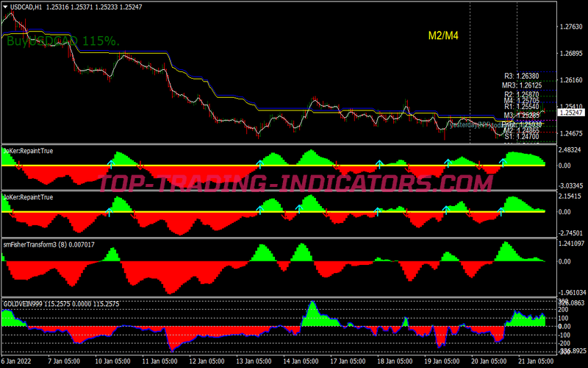
Task: Click the GOLDVEIN999 indicator label
Action: (x=61, y=304)
